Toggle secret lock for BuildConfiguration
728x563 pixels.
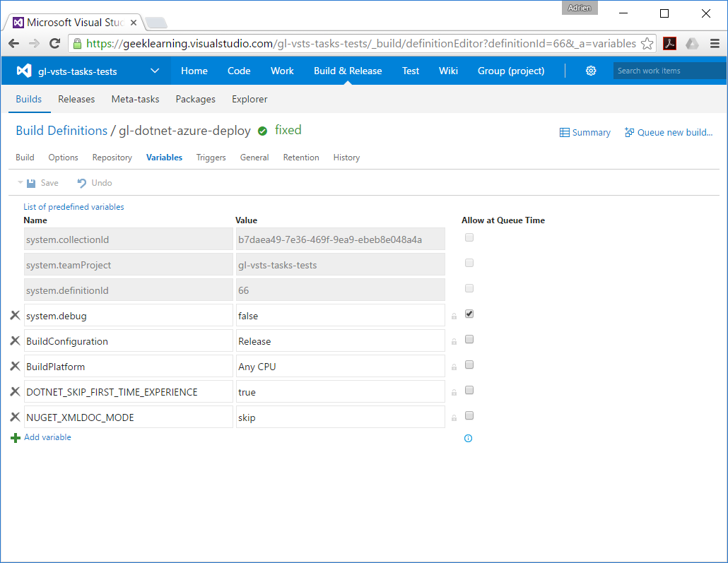(454, 342)
